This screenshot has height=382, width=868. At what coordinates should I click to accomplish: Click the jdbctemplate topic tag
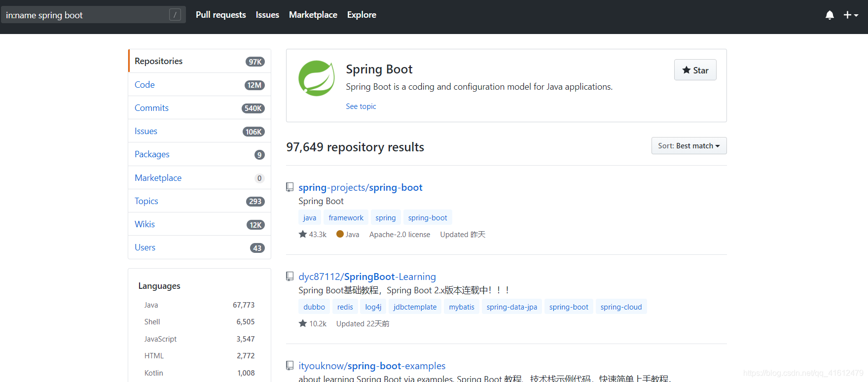click(x=415, y=307)
